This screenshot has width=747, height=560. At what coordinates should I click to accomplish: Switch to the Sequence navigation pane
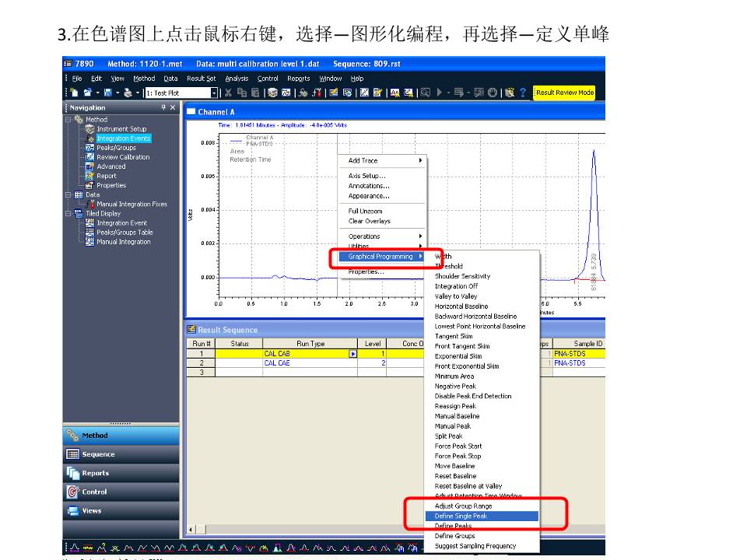[98, 454]
